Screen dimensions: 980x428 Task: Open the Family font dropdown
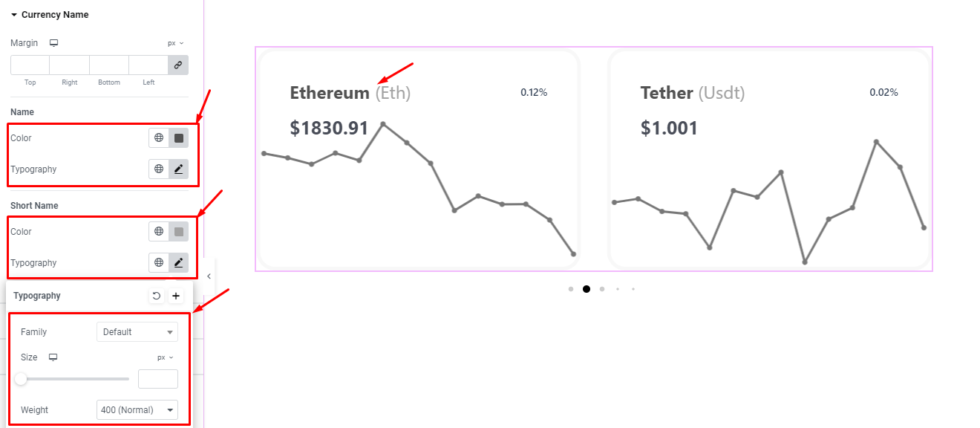[x=137, y=332]
